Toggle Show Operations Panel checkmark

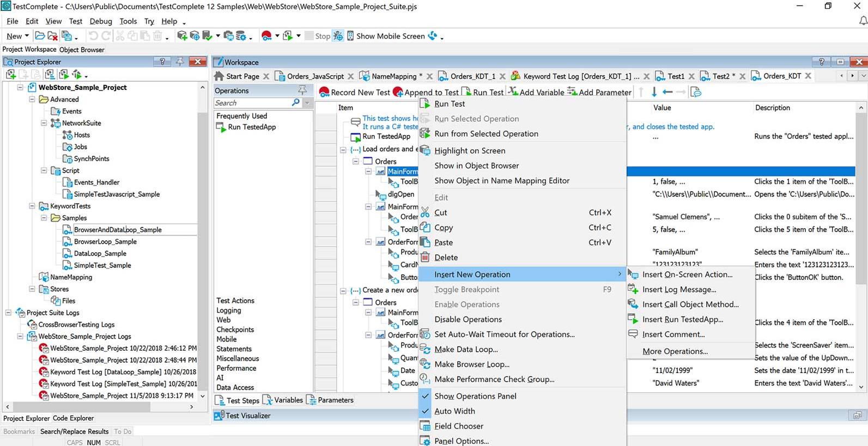426,396
